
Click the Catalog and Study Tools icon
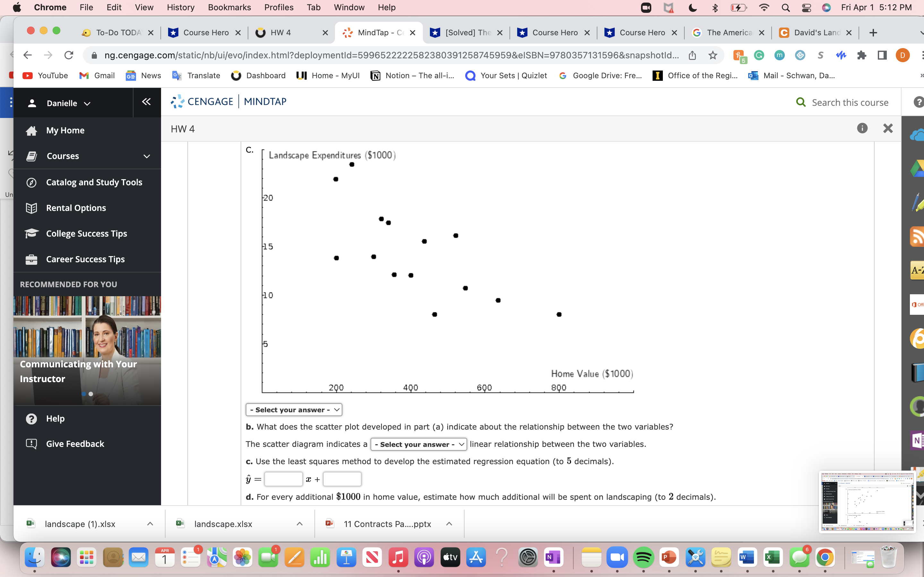[32, 182]
